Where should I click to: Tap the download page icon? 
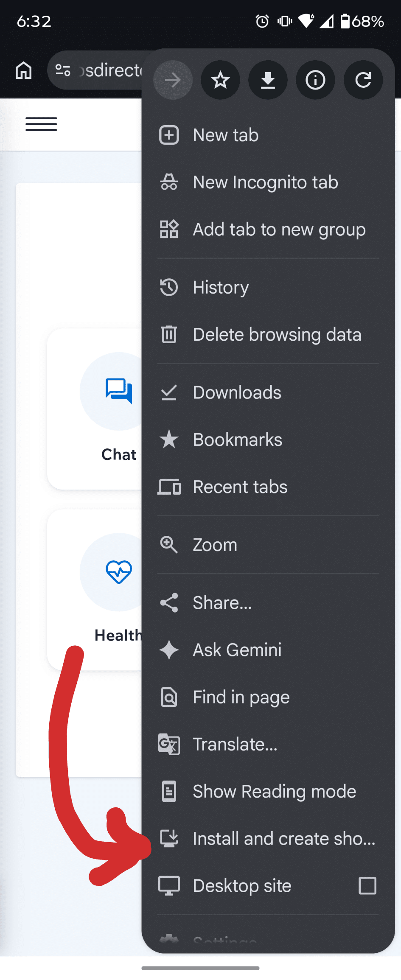click(x=268, y=80)
